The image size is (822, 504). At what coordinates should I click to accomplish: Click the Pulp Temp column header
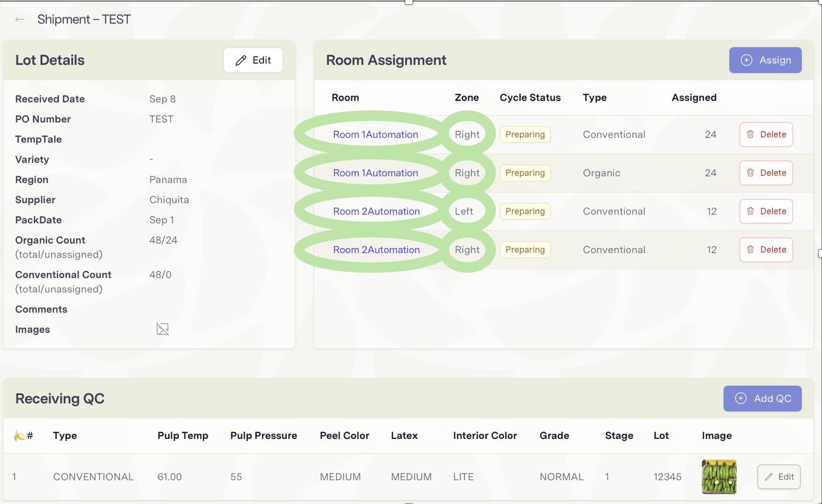tap(183, 435)
